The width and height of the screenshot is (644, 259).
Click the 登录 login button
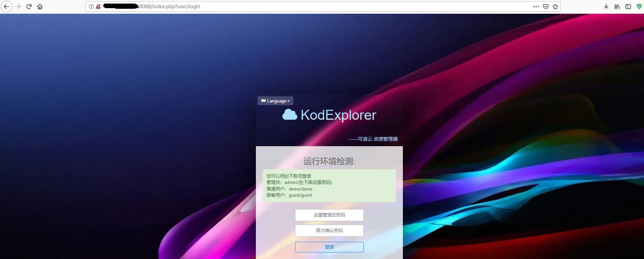[x=329, y=247]
